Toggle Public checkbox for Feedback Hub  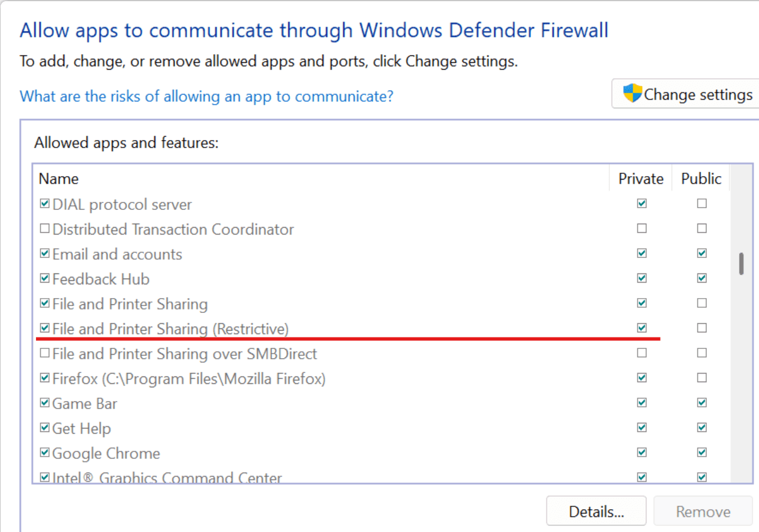click(x=702, y=278)
